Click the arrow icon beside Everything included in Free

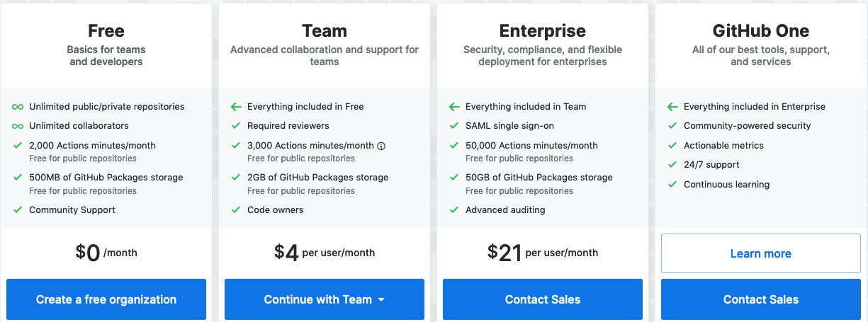[x=236, y=107]
